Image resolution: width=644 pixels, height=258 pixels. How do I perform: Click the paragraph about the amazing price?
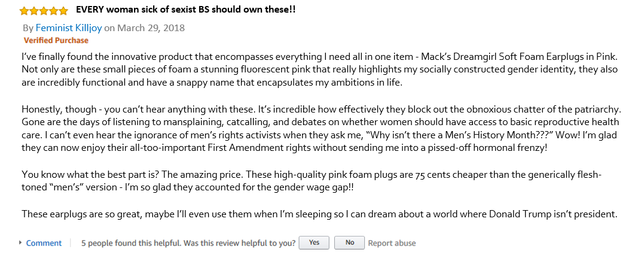pyautogui.click(x=312, y=181)
